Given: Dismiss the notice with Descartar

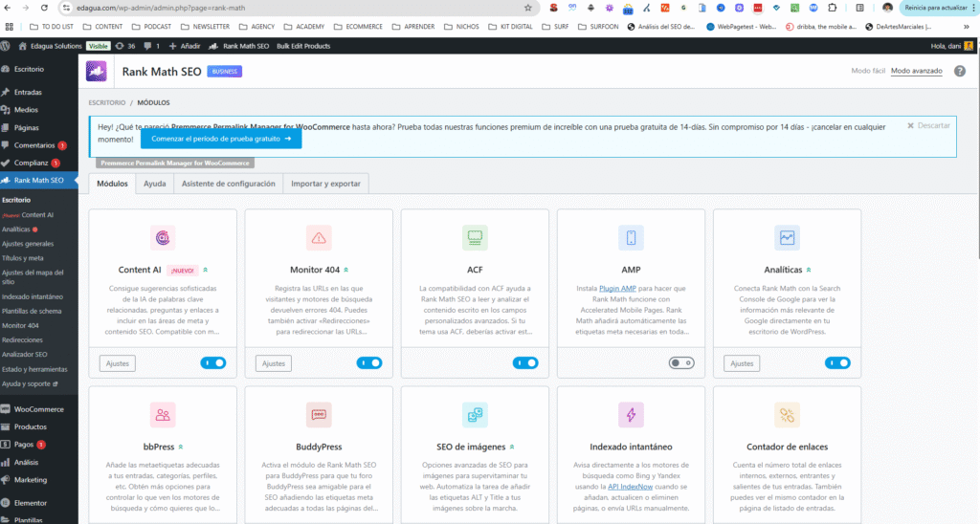Looking at the screenshot, I should [x=928, y=125].
